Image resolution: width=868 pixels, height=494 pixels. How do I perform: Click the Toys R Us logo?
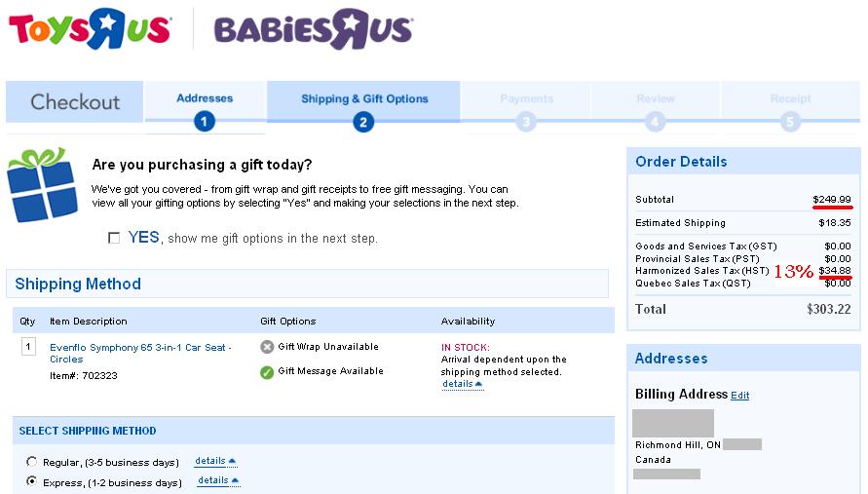tap(90, 28)
